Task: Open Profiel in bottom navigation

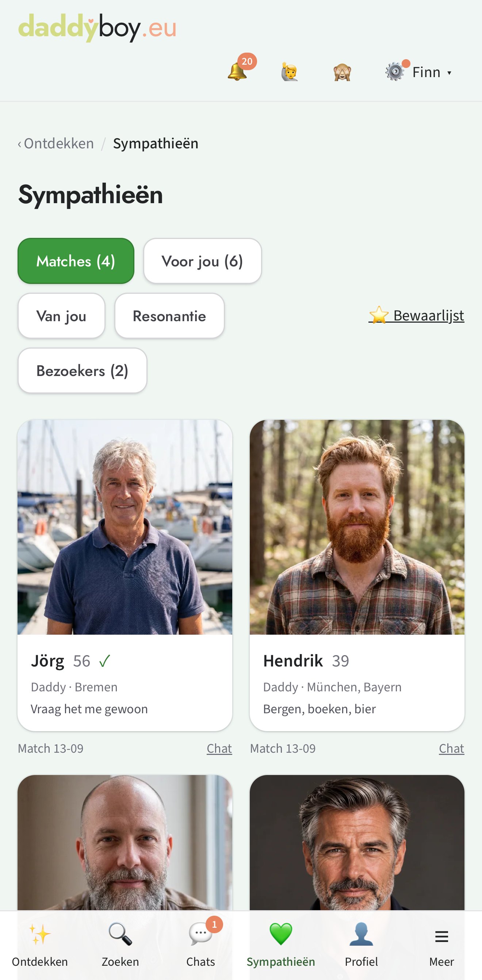Action: [x=361, y=945]
